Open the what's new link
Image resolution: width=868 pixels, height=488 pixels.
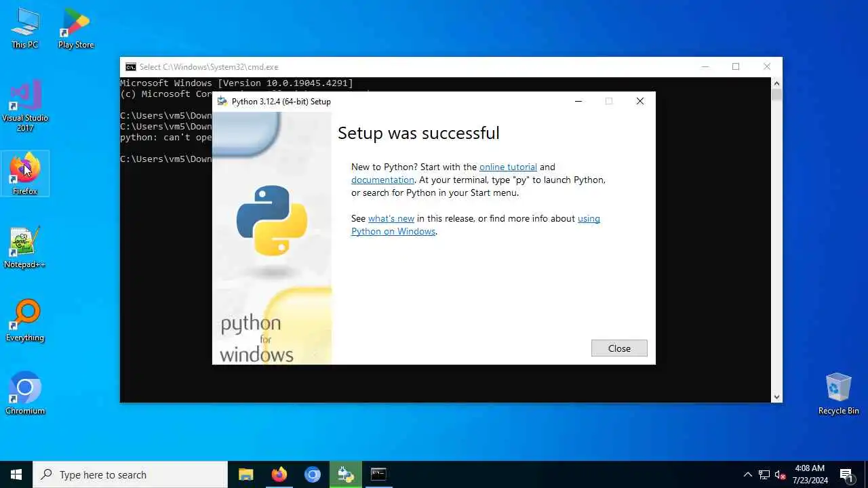391,218
